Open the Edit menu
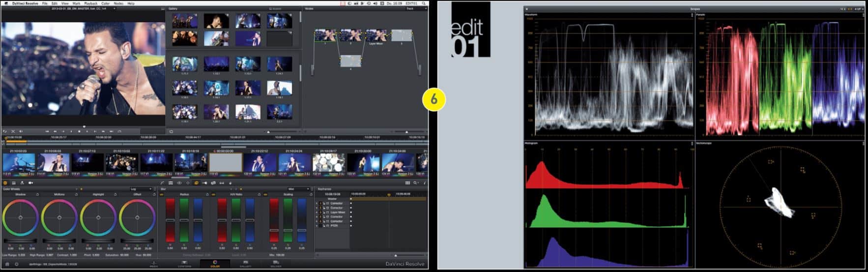Screen dimensions: 868x272 (x=55, y=3)
